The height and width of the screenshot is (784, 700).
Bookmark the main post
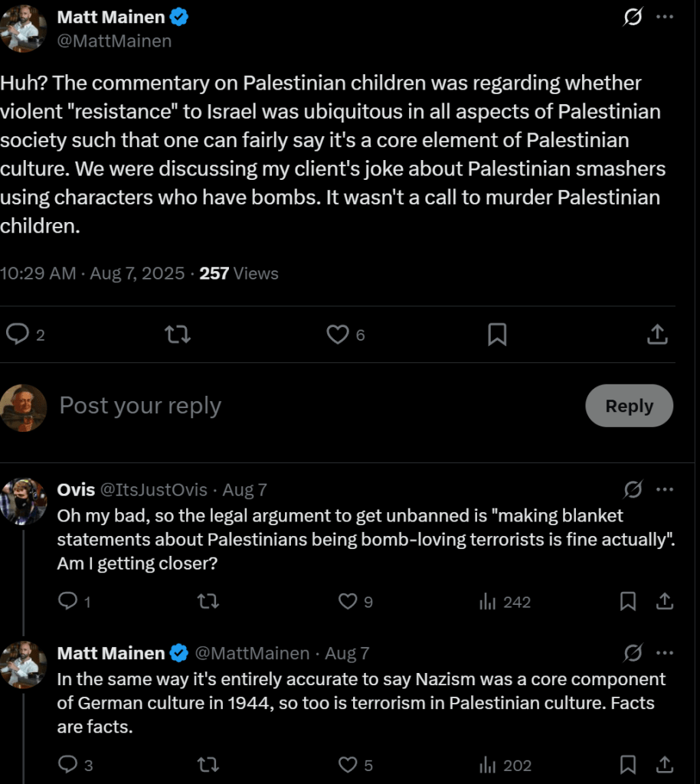(x=497, y=335)
